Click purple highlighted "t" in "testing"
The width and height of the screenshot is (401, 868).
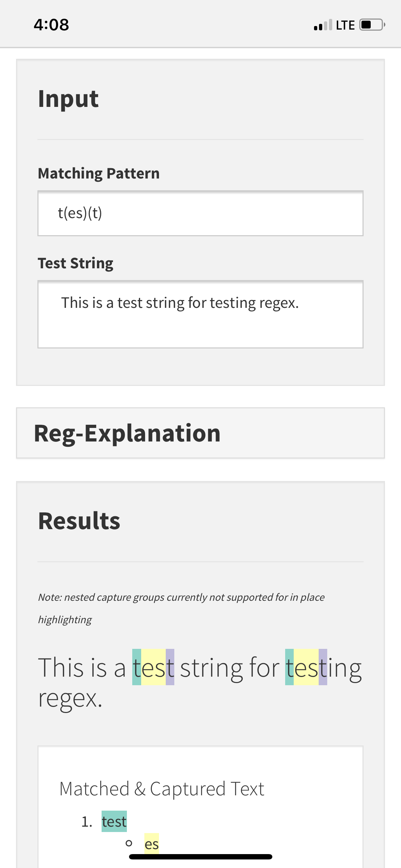(x=323, y=667)
